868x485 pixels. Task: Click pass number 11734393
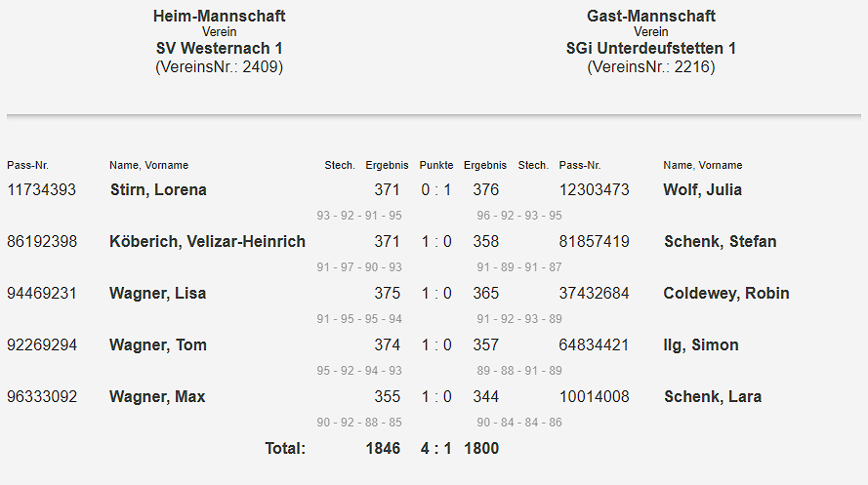[x=41, y=190]
